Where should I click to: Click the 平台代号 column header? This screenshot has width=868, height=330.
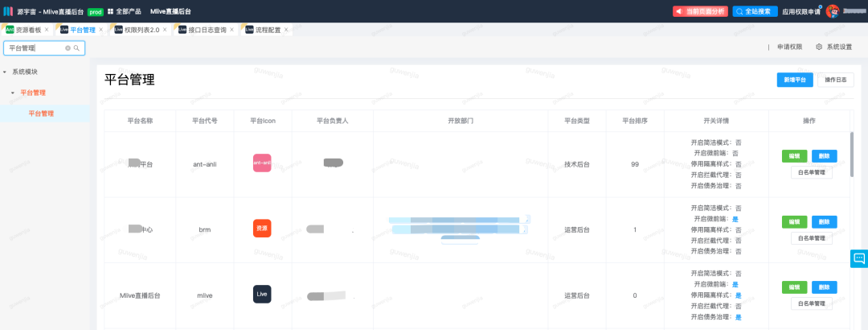click(205, 121)
